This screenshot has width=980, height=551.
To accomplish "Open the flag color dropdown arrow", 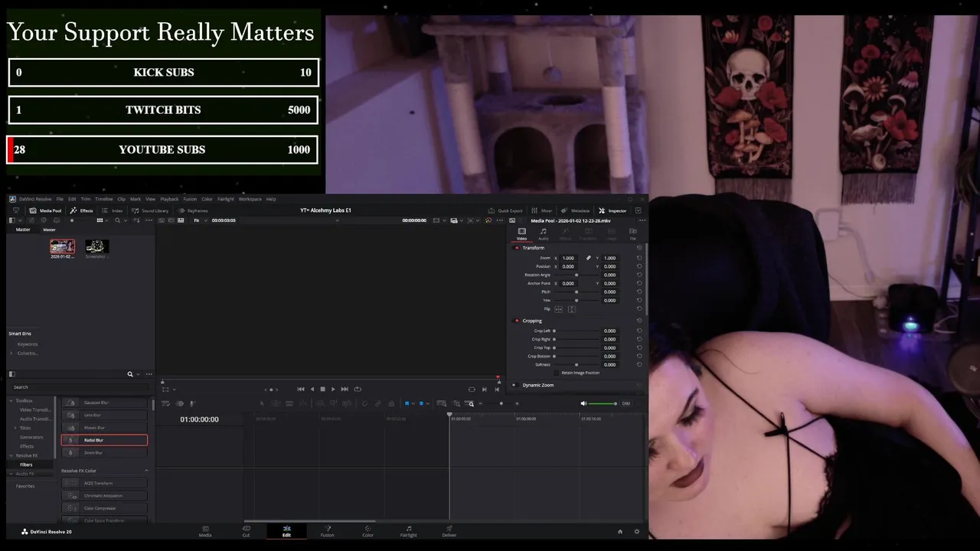I will click(x=413, y=403).
